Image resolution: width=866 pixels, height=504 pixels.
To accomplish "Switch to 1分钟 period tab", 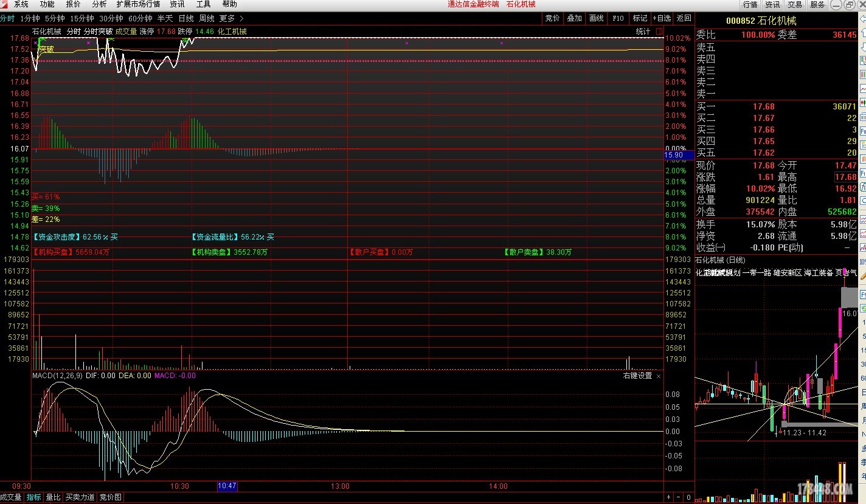I will [x=30, y=18].
